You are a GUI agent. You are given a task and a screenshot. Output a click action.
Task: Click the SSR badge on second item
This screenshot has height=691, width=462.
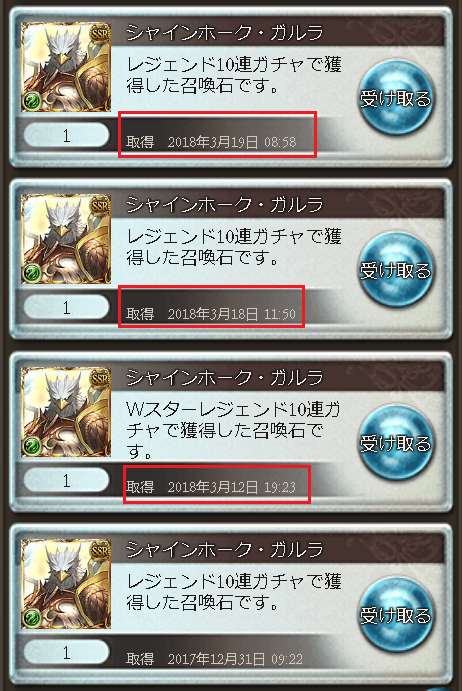(x=100, y=205)
